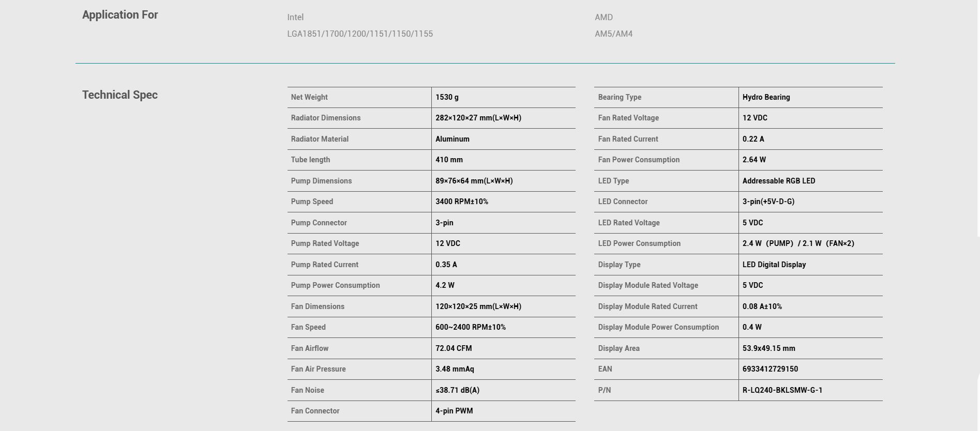Select the Fan Connector value 4-pin PWM
The height and width of the screenshot is (431, 980).
pos(454,411)
